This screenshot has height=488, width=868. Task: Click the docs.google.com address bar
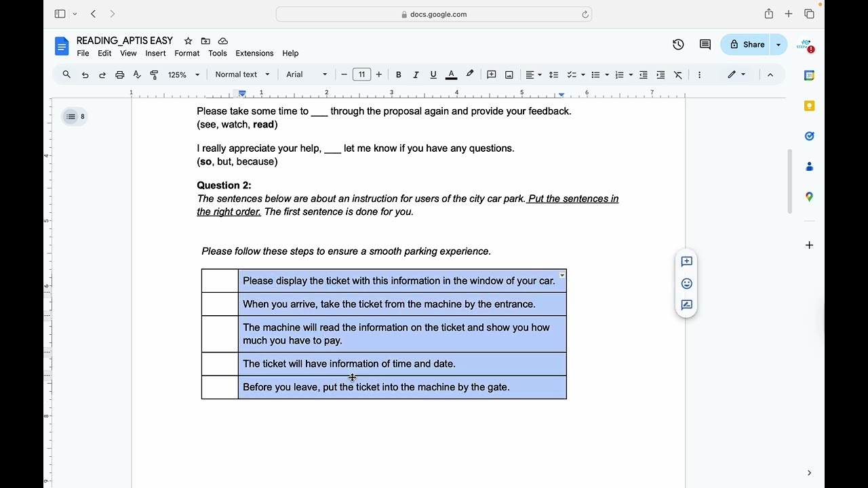coord(434,14)
